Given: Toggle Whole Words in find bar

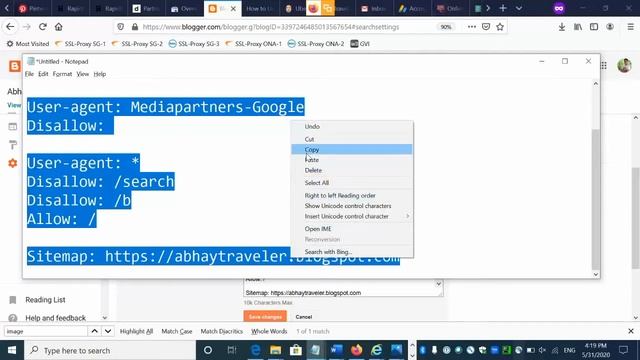Looking at the screenshot, I should coord(269,331).
